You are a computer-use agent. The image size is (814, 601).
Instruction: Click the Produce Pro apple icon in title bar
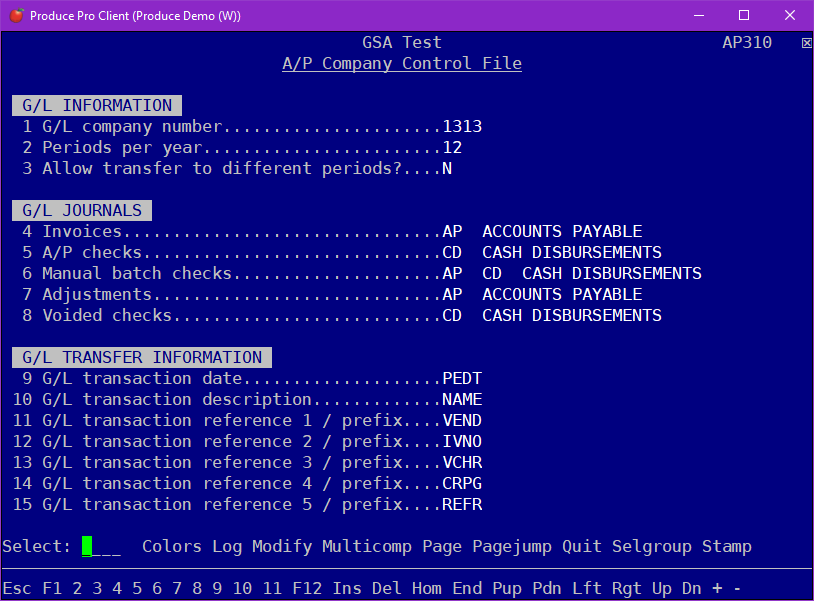click(x=16, y=16)
